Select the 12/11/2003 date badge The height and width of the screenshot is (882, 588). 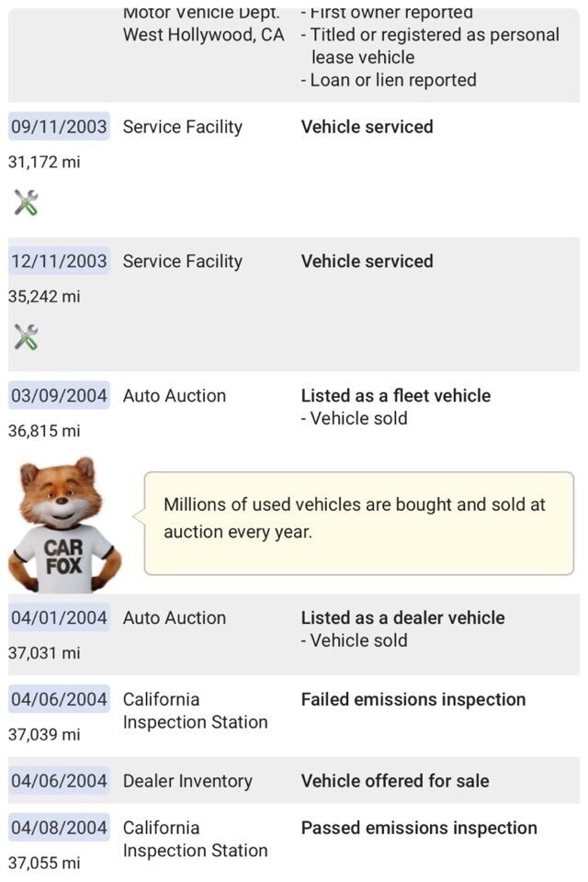(x=59, y=261)
